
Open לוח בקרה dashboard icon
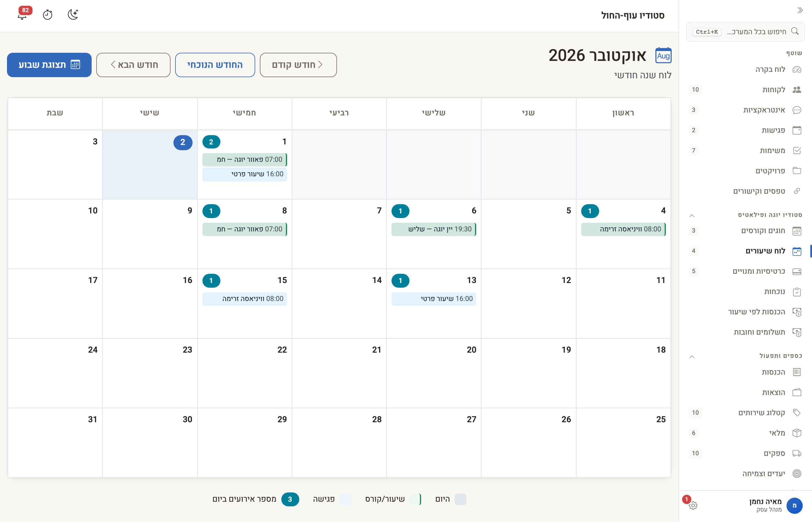(x=797, y=70)
